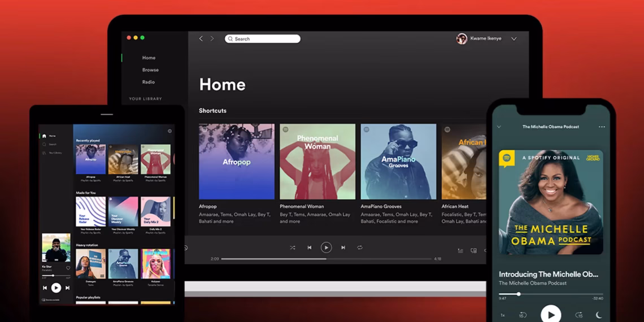Viewport: 644px width, 322px height.
Task: Open the settings gear on the tablet
Action: [169, 131]
